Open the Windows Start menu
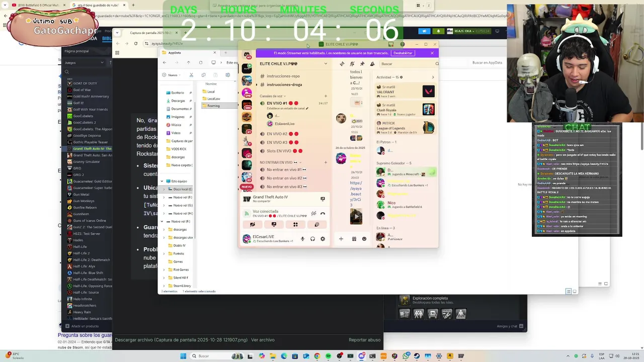644x362 pixels. 183,356
